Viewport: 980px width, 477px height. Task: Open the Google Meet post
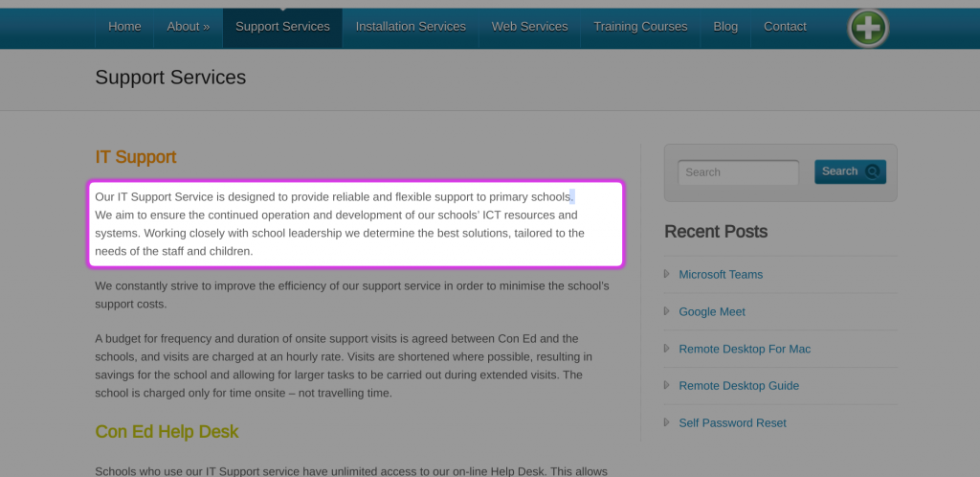pos(712,312)
